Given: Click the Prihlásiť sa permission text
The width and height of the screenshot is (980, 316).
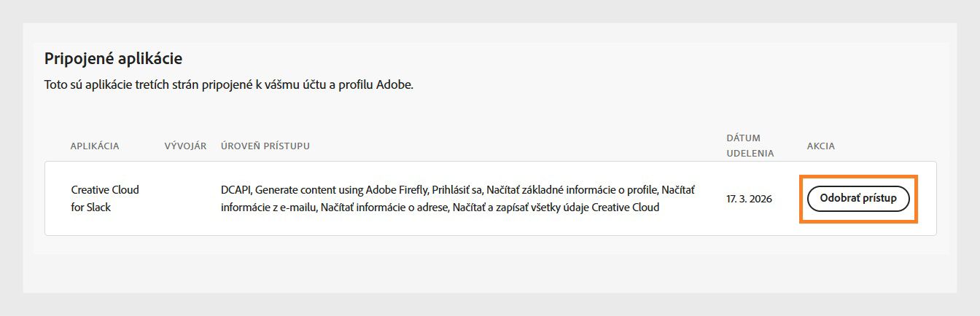Looking at the screenshot, I should click(x=456, y=190).
